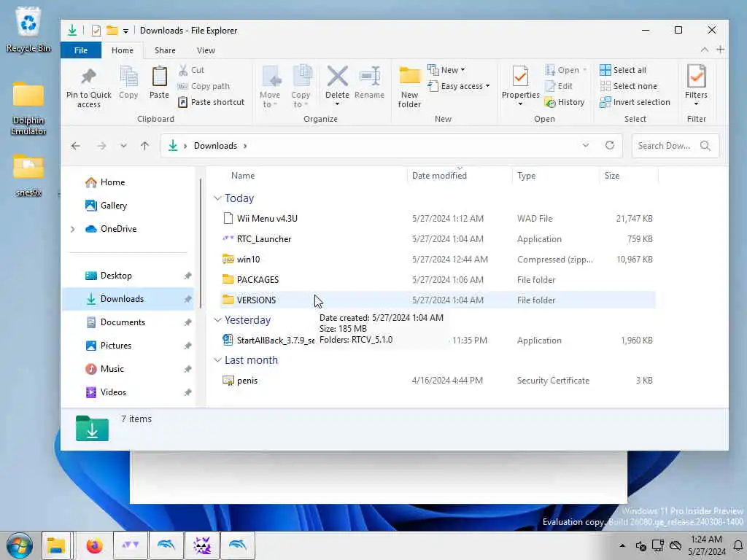Click the Rename ribbon icon

coord(370,76)
